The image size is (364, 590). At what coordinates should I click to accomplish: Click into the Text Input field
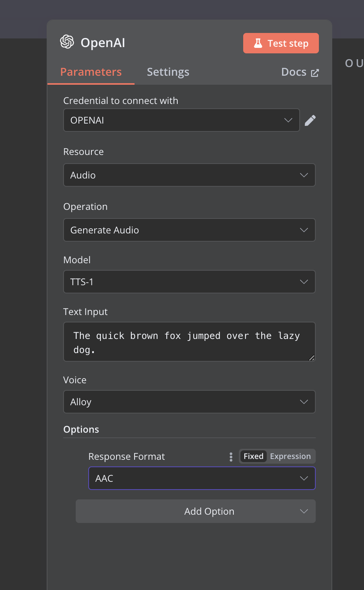(x=189, y=342)
